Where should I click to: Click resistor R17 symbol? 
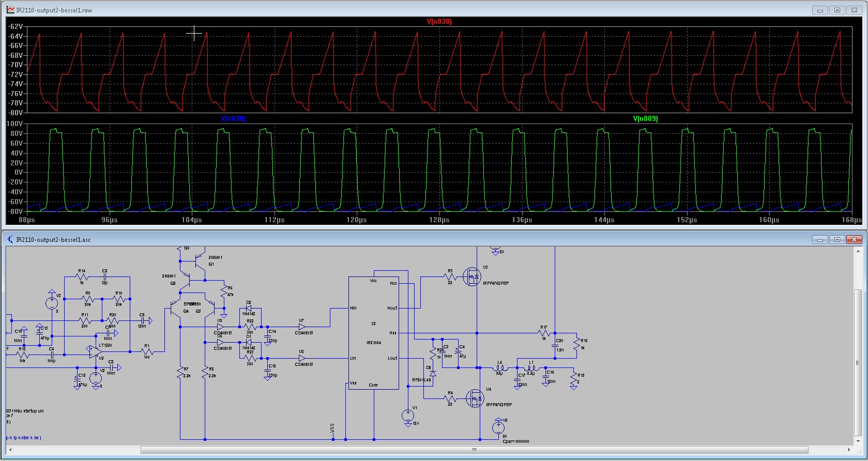[x=544, y=333]
